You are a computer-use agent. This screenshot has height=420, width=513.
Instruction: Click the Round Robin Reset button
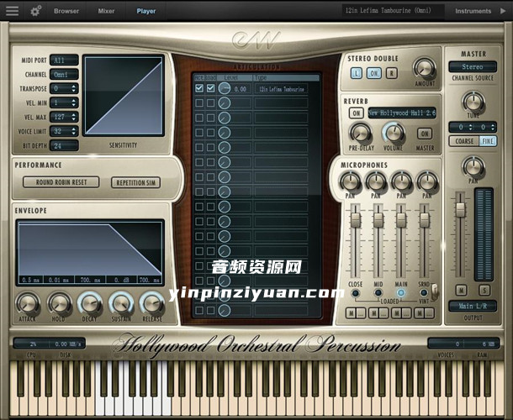click(x=61, y=182)
